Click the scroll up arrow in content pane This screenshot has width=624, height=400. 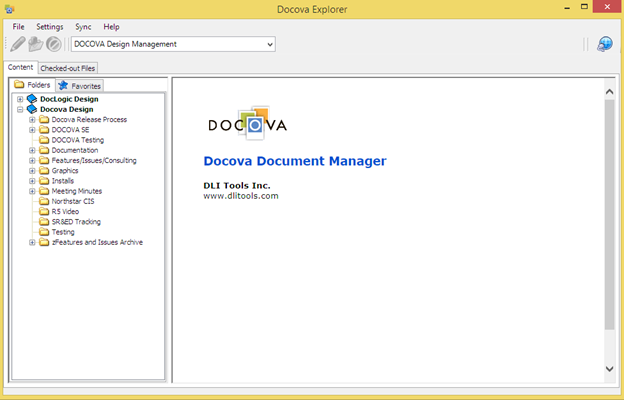pyautogui.click(x=609, y=92)
